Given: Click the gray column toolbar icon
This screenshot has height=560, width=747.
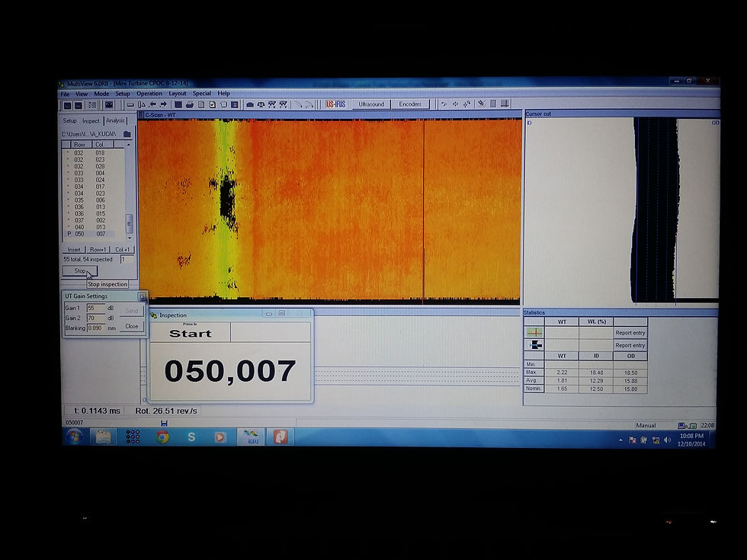Looking at the screenshot, I should (494, 104).
